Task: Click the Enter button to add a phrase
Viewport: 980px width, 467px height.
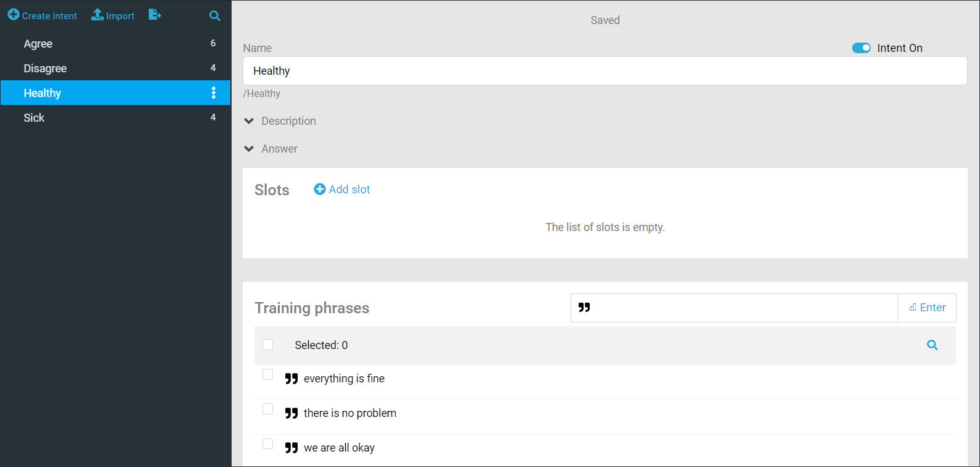Action: coord(927,307)
